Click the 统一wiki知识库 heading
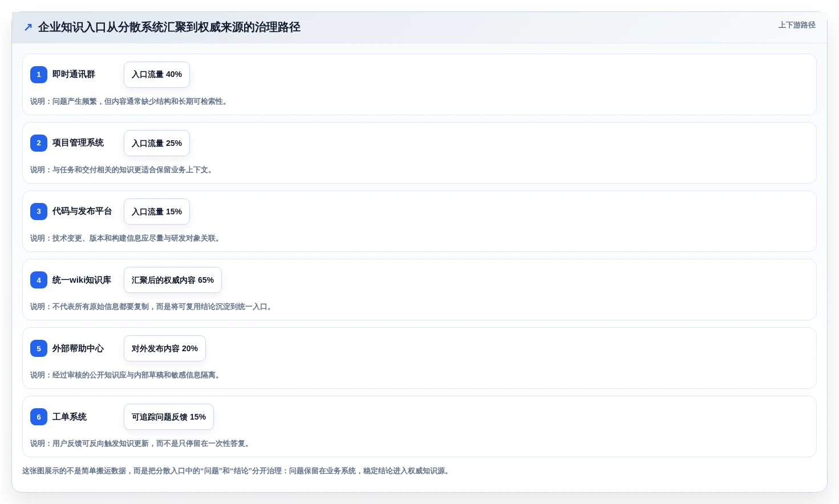Screen dimensions: 839x504 (82, 280)
